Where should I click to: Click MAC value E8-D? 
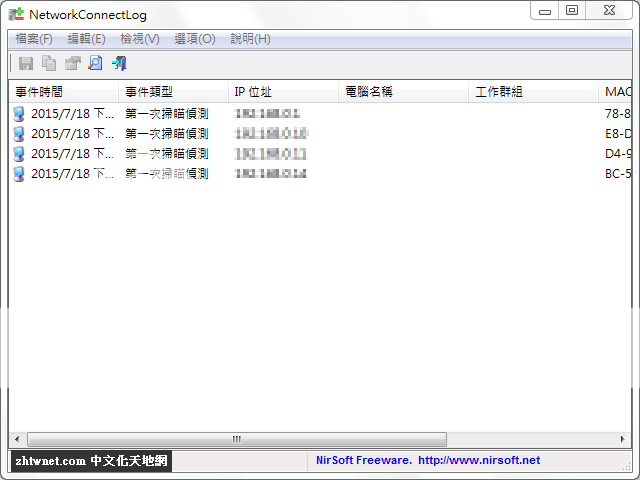(x=618, y=134)
